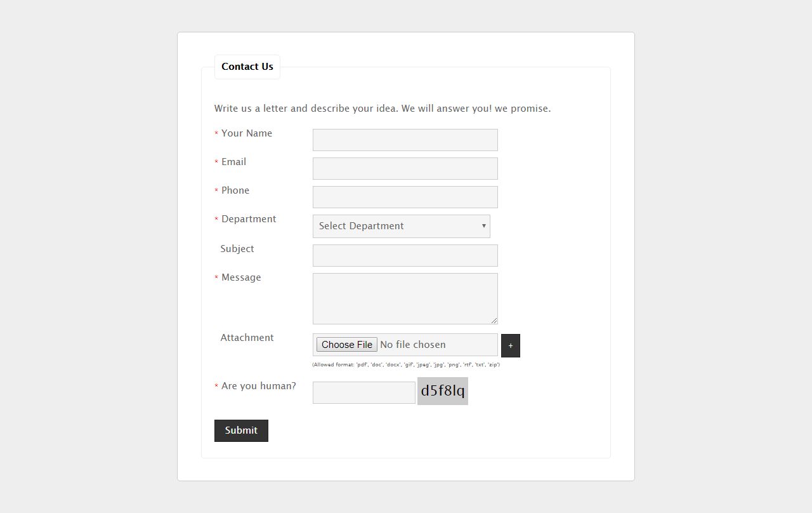
Task: Click the d5f8lq captcha image
Action: point(443,391)
